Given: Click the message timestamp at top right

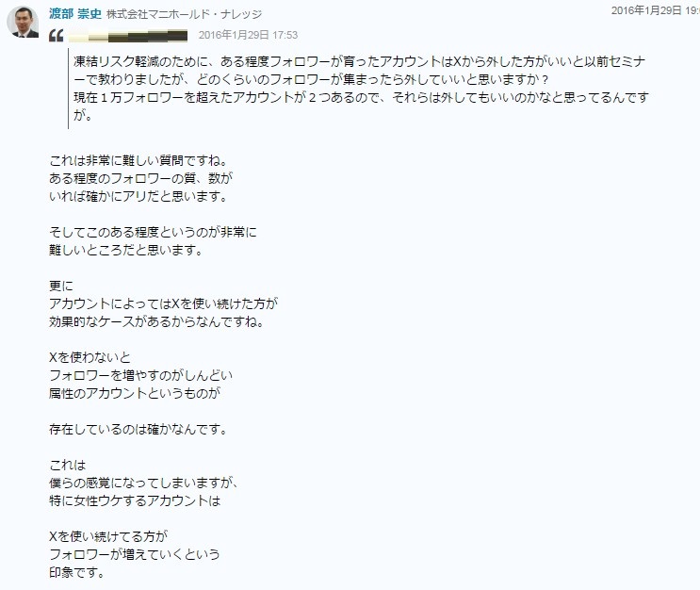Looking at the screenshot, I should (x=655, y=10).
